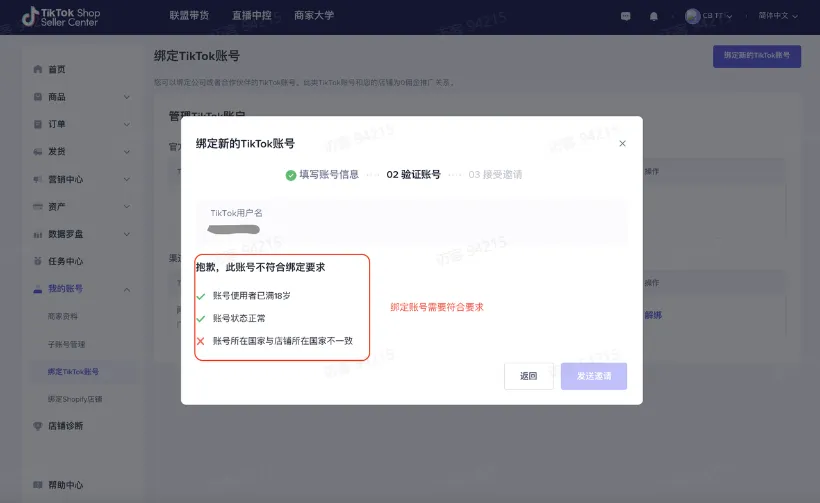The width and height of the screenshot is (820, 503).
Task: Close the 绑定新的TikTok账号 dialog
Action: point(622,143)
